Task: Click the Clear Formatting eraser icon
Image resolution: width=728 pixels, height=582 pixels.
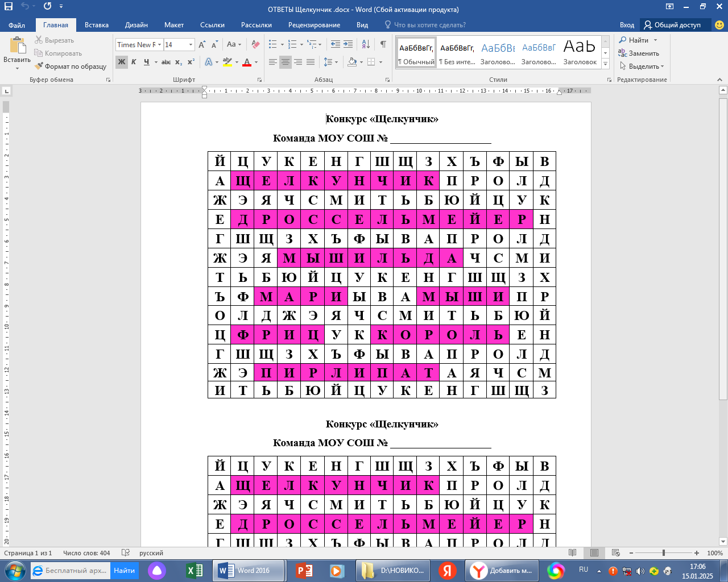Action: click(x=256, y=44)
